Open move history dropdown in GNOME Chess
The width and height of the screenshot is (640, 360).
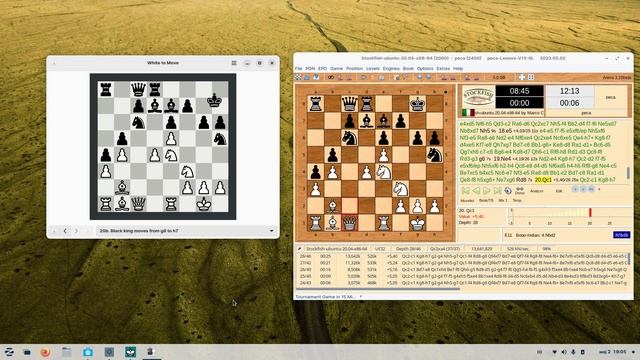tap(187, 231)
